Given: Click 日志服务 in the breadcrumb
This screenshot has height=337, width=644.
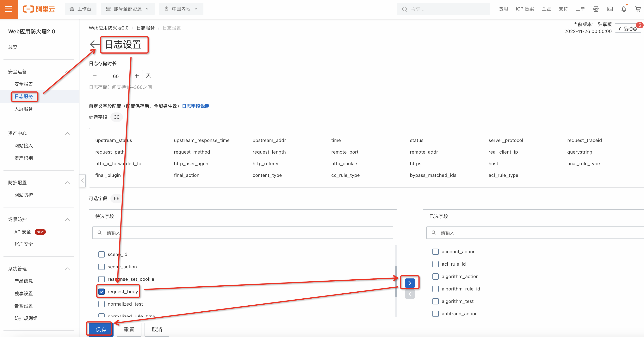Looking at the screenshot, I should coord(146,28).
